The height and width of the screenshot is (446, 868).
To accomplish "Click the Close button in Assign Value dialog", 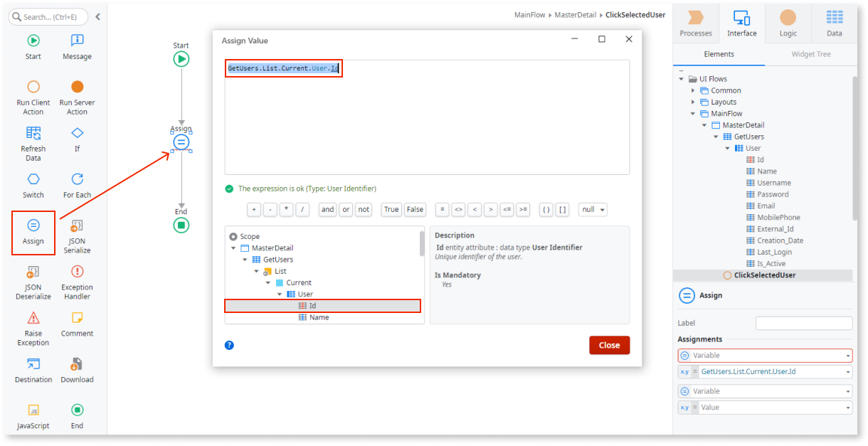I will pos(609,345).
